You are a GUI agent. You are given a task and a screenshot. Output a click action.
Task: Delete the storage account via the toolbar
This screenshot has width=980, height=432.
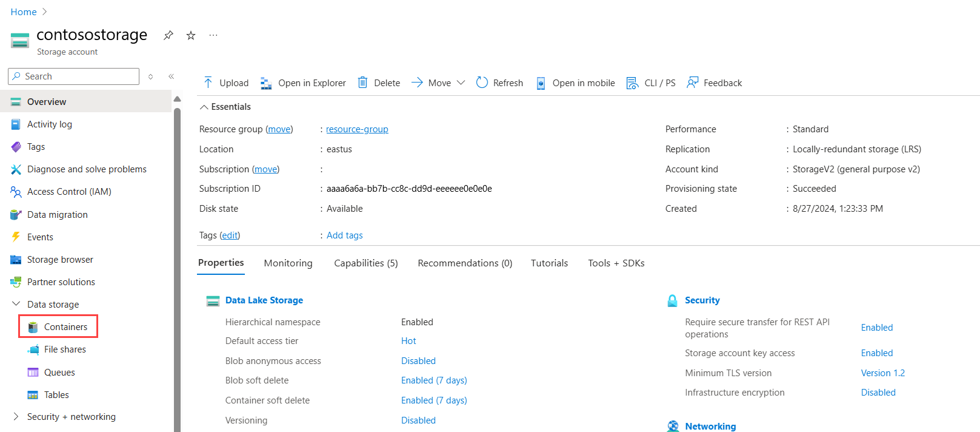[x=379, y=83]
